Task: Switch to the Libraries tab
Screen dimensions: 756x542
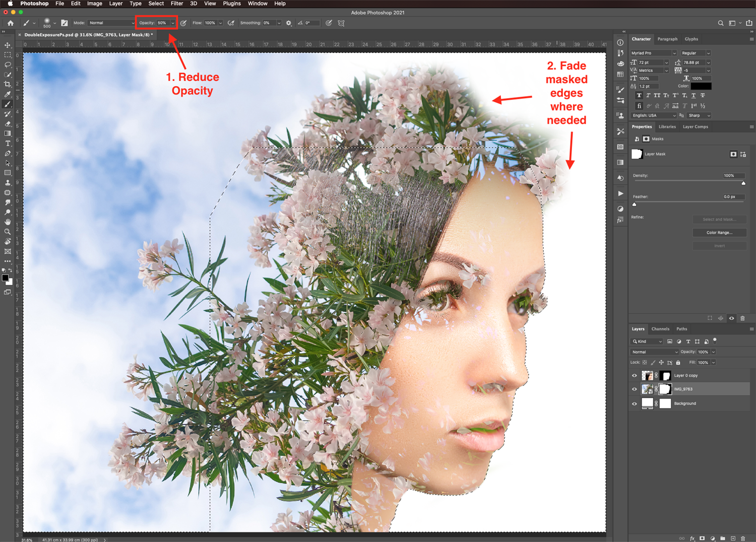Action: 667,127
